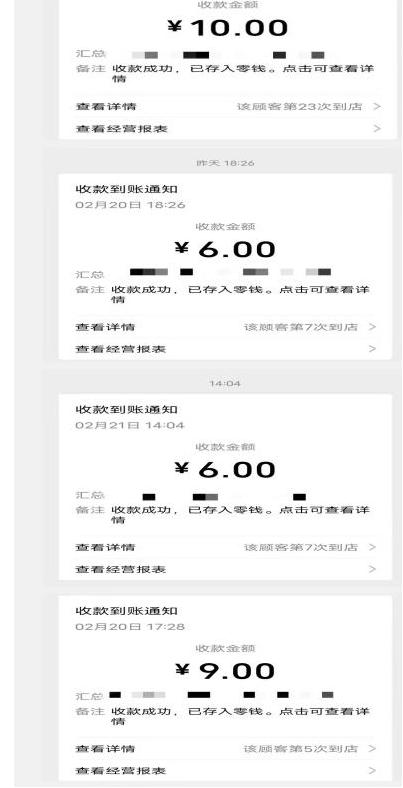The image size is (403, 788).
Task: Tap the 备注 remark text on the 14:04 card
Action: click(240, 515)
